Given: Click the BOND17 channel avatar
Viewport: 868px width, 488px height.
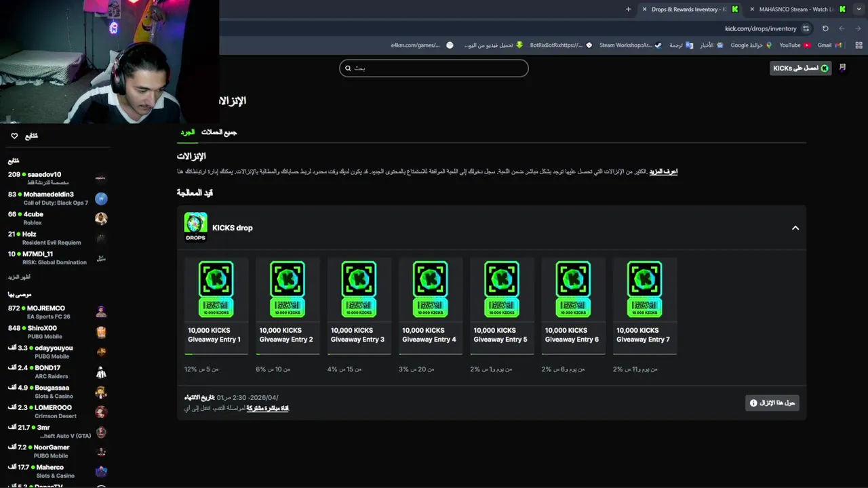Looking at the screenshot, I should tap(101, 372).
